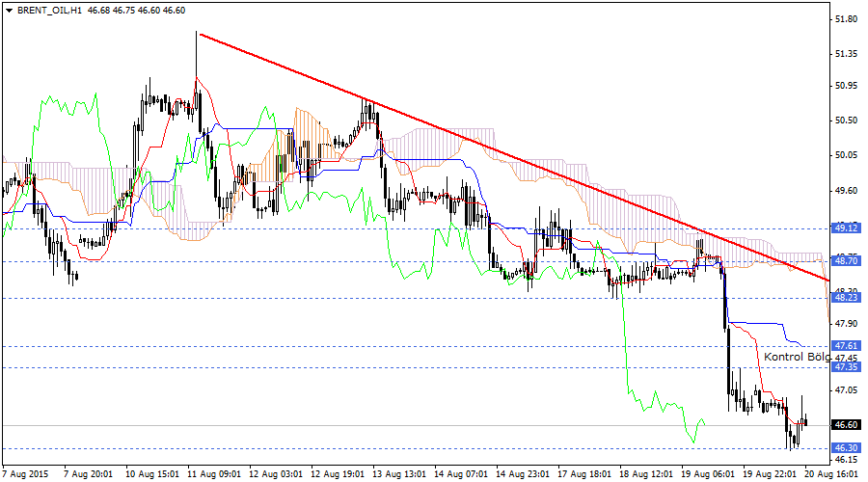Click the 48.70 price level label
Viewport: 868px width, 482px height.
click(x=846, y=261)
